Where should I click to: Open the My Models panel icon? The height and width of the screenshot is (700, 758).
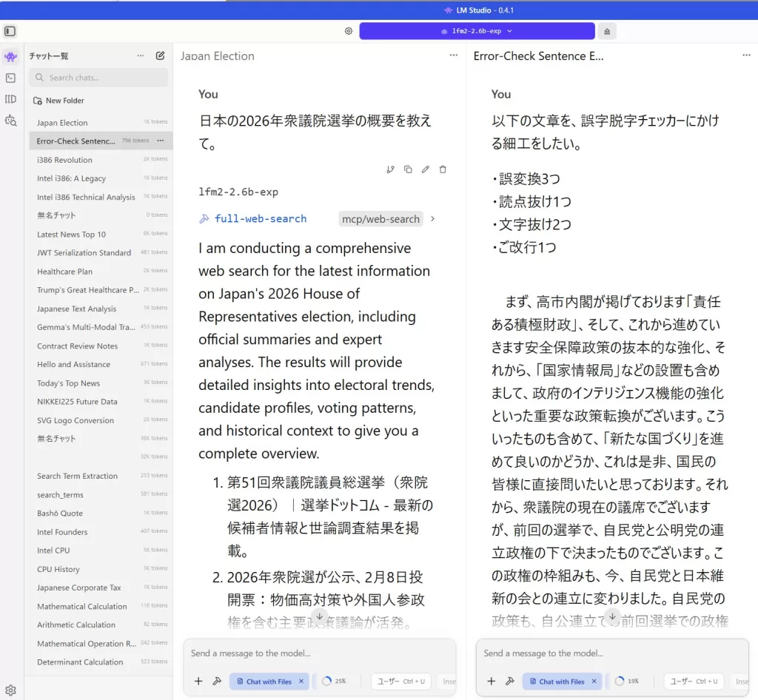pos(11,99)
